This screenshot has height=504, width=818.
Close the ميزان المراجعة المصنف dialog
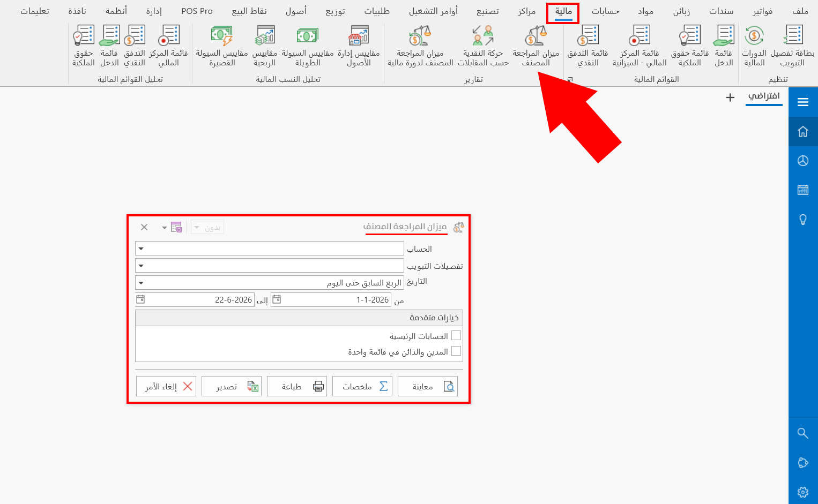point(144,227)
